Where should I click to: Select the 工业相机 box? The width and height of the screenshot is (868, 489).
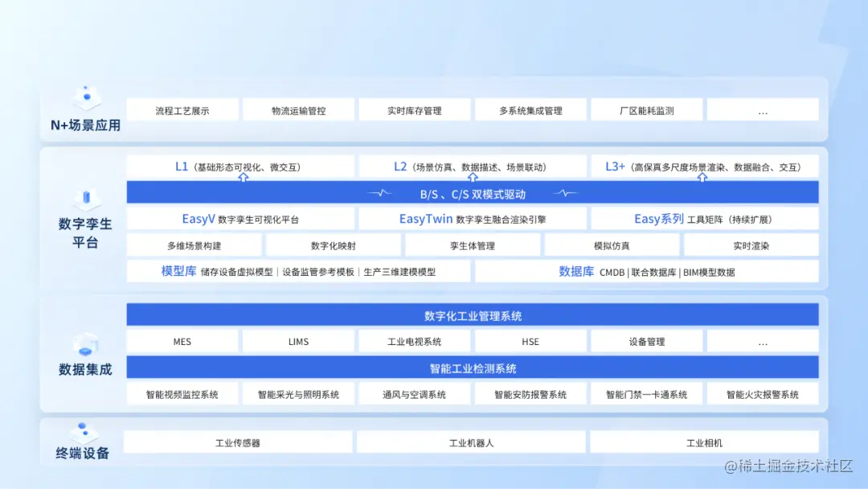(x=705, y=442)
